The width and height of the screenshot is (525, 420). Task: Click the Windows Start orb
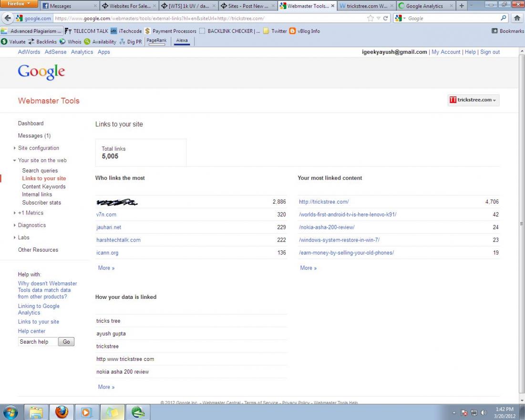pyautogui.click(x=10, y=412)
